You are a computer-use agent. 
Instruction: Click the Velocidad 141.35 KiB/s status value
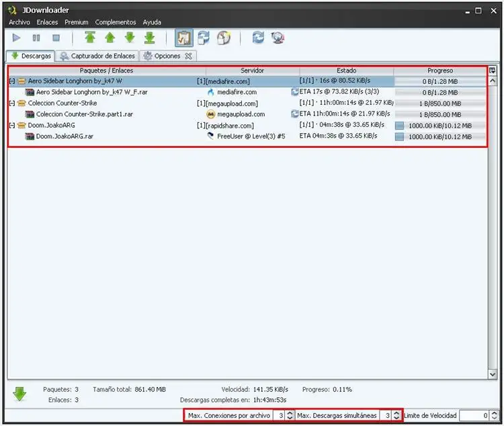point(270,390)
